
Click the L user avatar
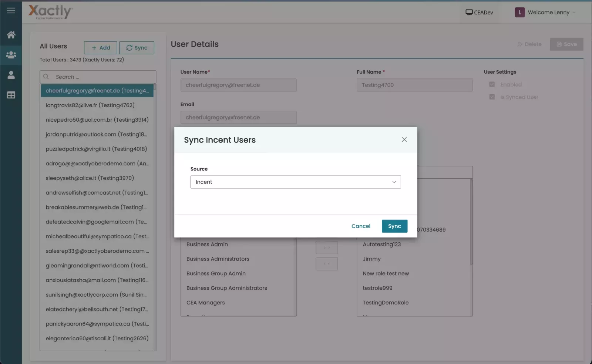pyautogui.click(x=519, y=12)
